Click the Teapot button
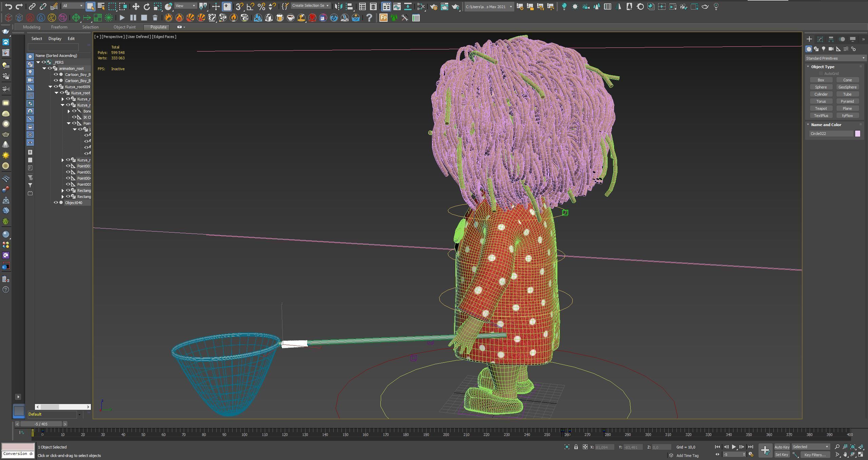This screenshot has height=460, width=868. tap(821, 108)
